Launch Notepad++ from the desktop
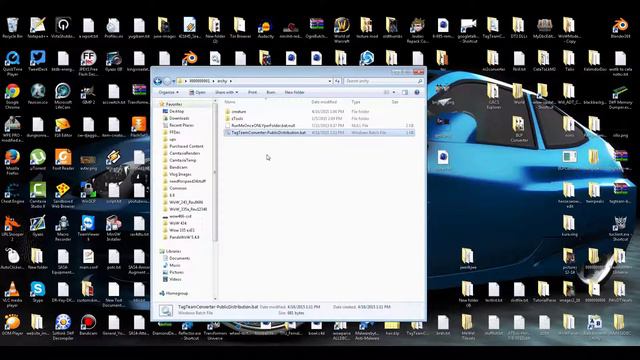640x360 pixels. point(38,28)
